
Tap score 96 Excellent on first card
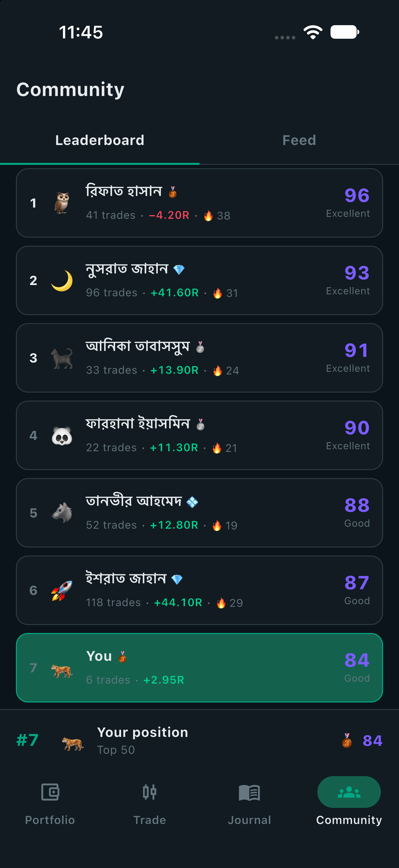348,203
